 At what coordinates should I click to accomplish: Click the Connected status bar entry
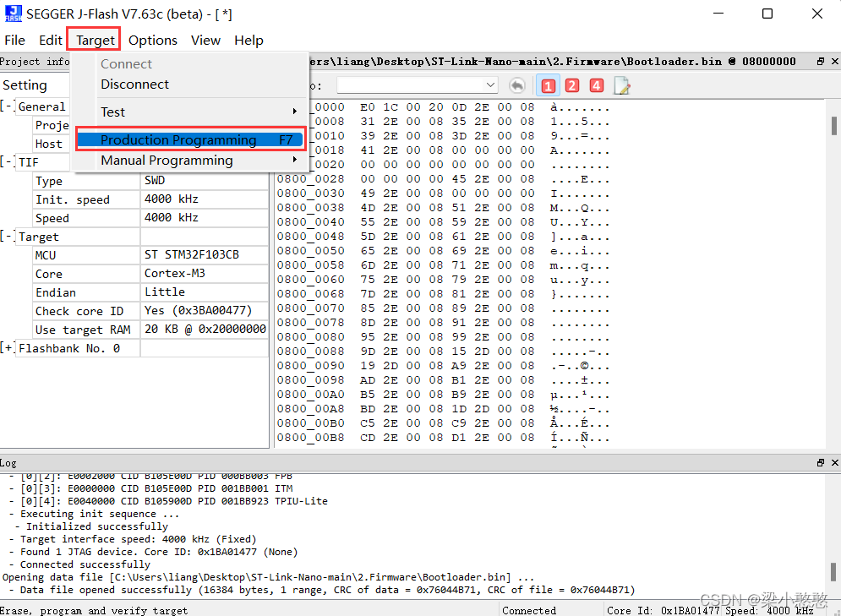pyautogui.click(x=529, y=611)
